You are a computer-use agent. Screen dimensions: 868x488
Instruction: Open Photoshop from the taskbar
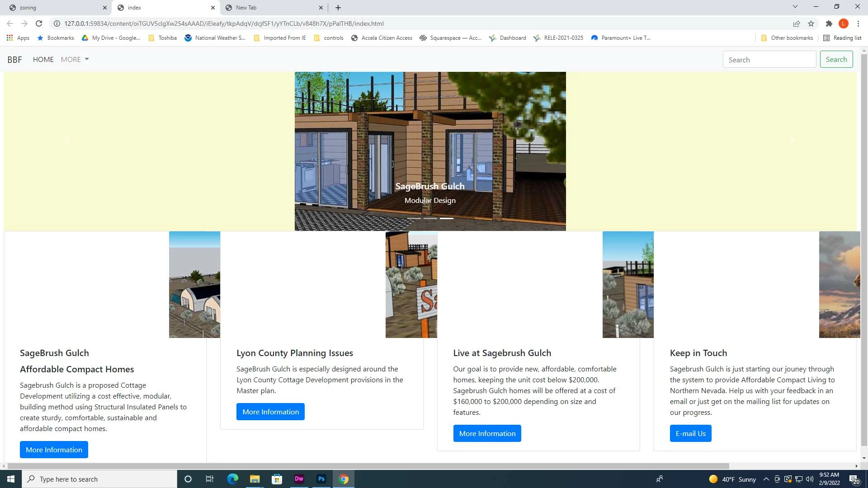321,479
